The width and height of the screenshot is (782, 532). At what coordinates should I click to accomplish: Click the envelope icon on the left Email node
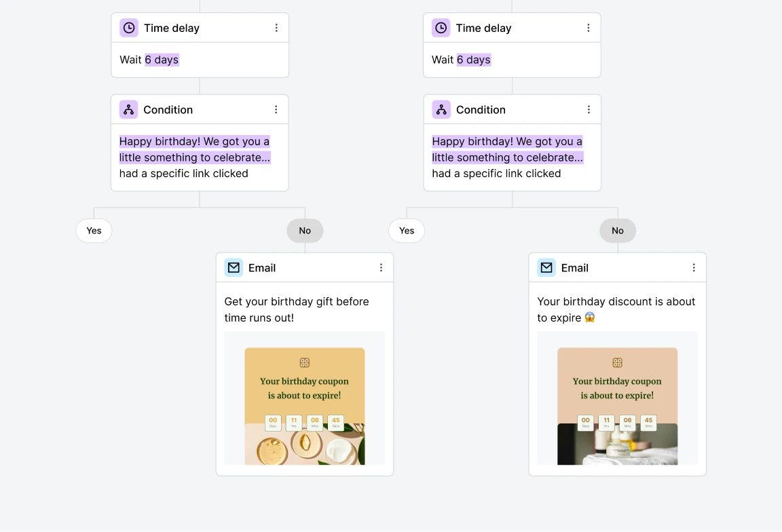[234, 267]
